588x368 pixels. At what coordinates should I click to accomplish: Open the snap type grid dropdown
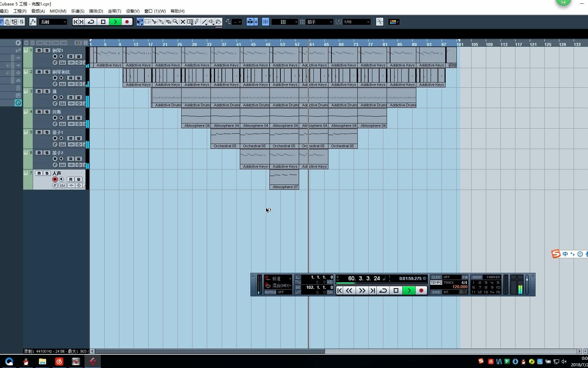(x=285, y=22)
